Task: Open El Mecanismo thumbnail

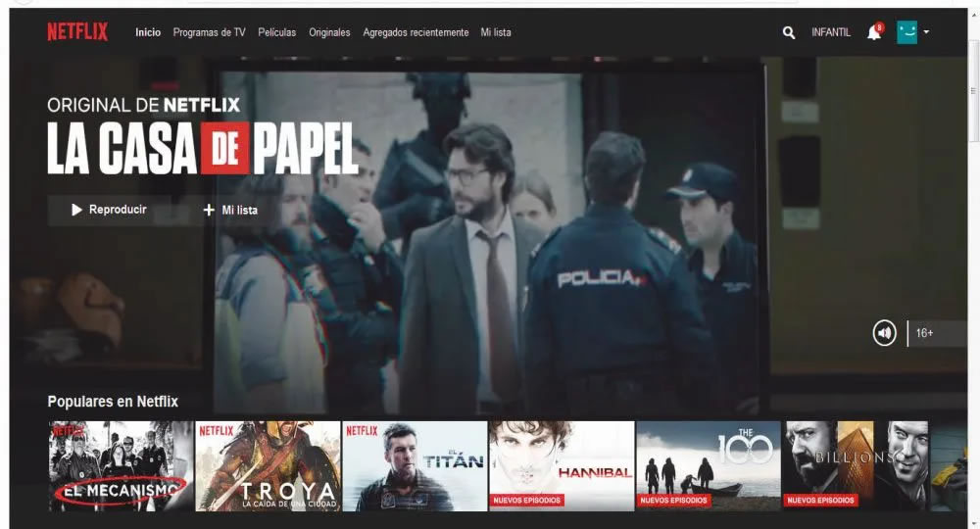Action: pyautogui.click(x=122, y=466)
